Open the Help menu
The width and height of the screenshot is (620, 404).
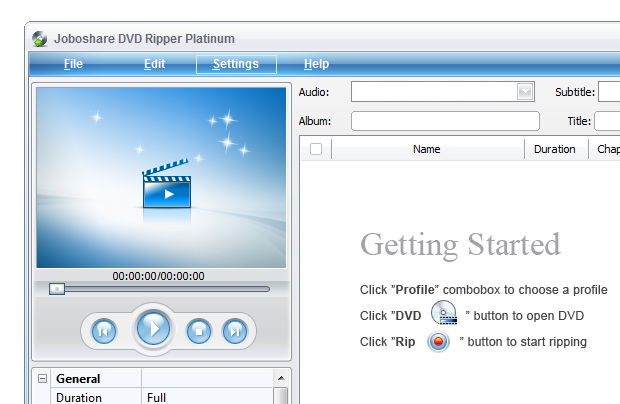pos(316,64)
